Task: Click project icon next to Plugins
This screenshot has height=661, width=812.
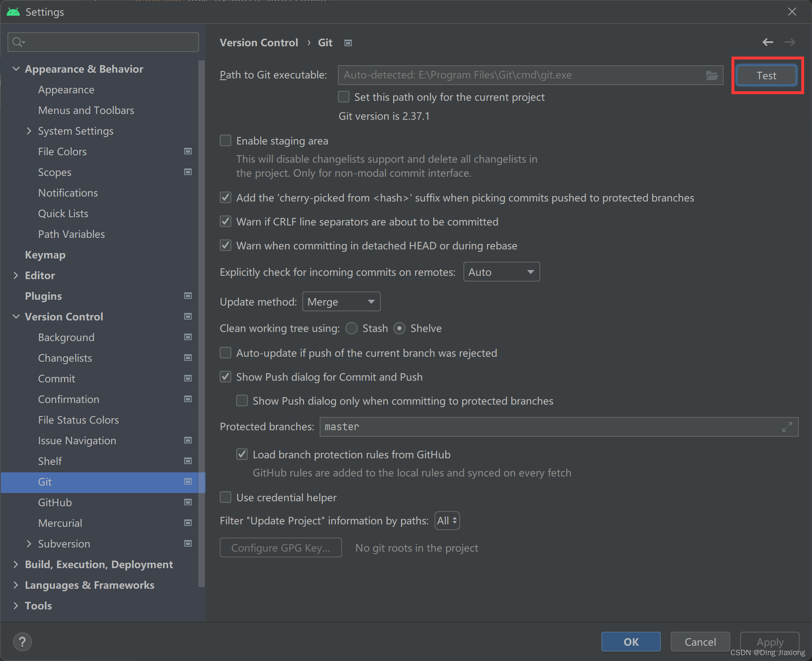Action: (x=188, y=296)
